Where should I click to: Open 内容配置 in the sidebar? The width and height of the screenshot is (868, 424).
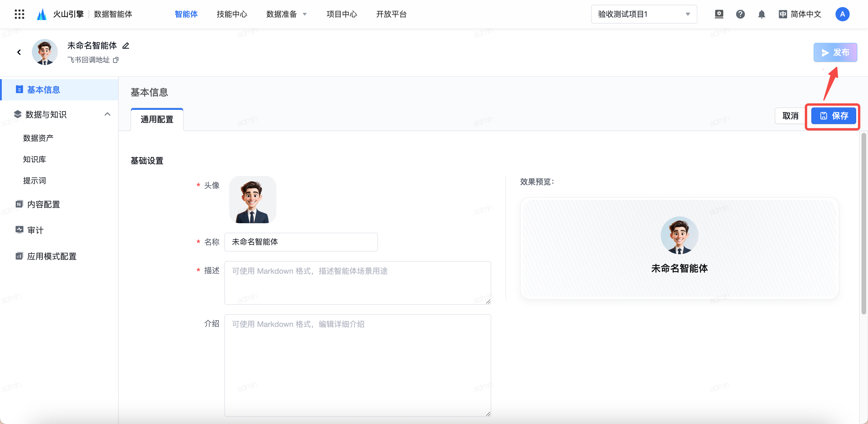click(x=43, y=204)
